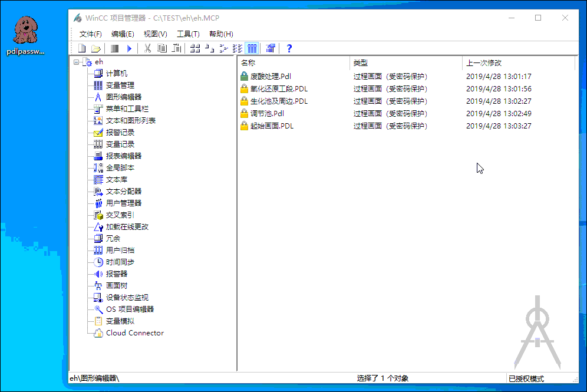Click the Properties toolbar icon

[271, 48]
